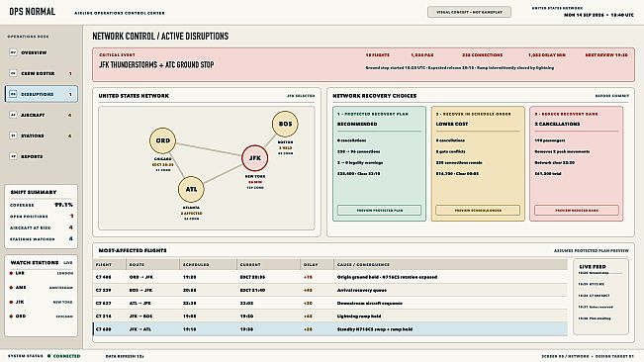Select the BOS Boston node on map

click(x=285, y=124)
